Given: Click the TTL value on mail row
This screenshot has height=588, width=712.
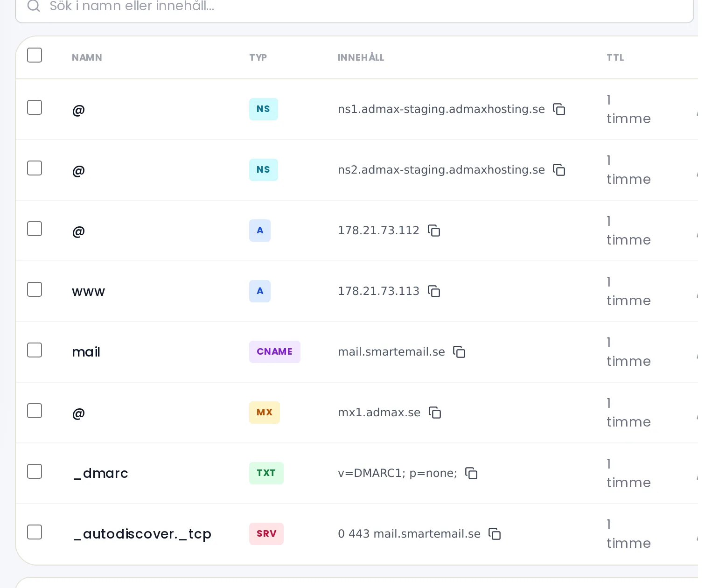Looking at the screenshot, I should (628, 352).
